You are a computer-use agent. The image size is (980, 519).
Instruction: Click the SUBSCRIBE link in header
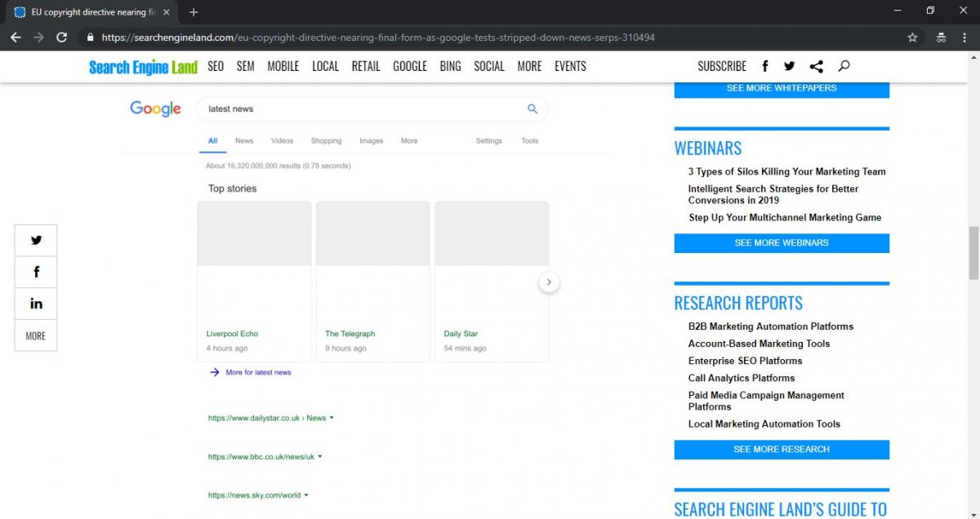pos(721,66)
